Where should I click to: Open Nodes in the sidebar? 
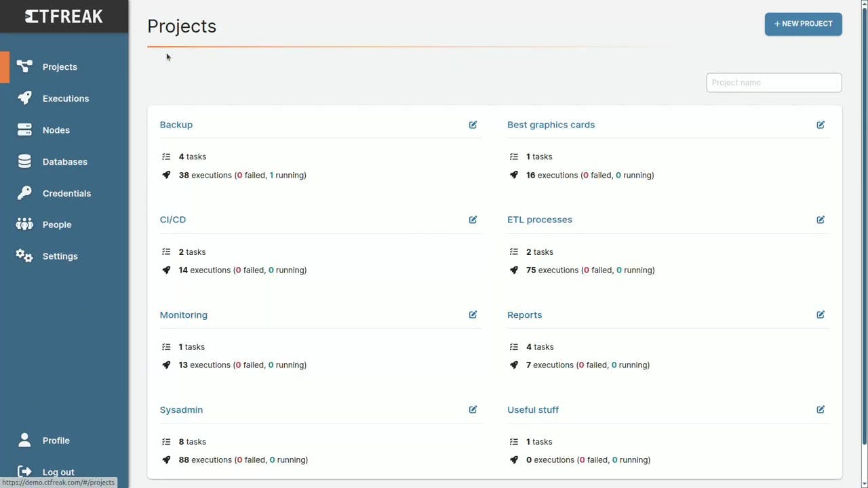(x=56, y=130)
